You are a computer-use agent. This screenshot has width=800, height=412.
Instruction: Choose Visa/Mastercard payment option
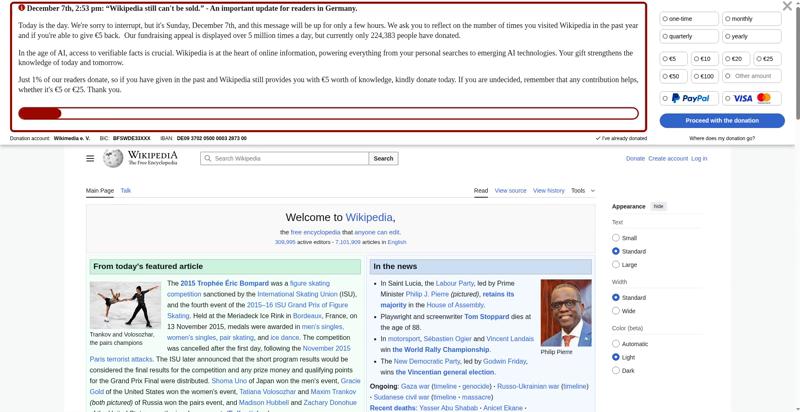(x=752, y=98)
